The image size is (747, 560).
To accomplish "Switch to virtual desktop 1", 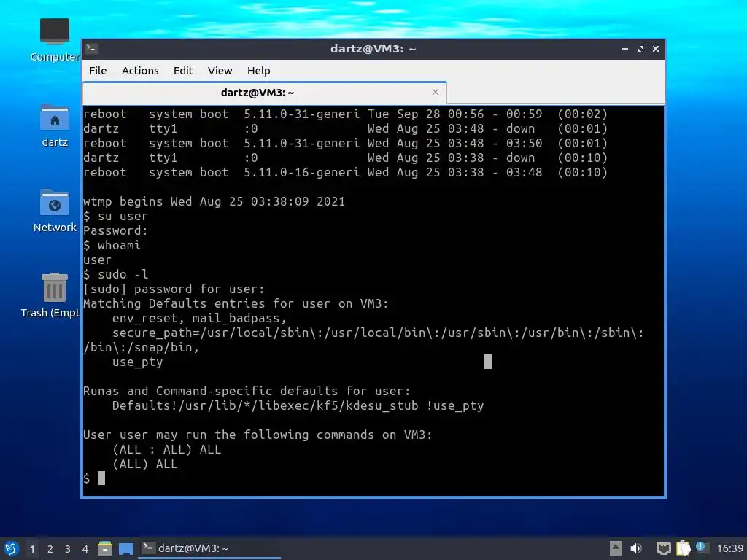I will click(x=32, y=549).
